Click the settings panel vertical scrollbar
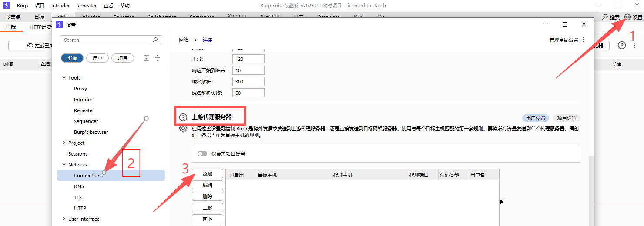 [591, 191]
